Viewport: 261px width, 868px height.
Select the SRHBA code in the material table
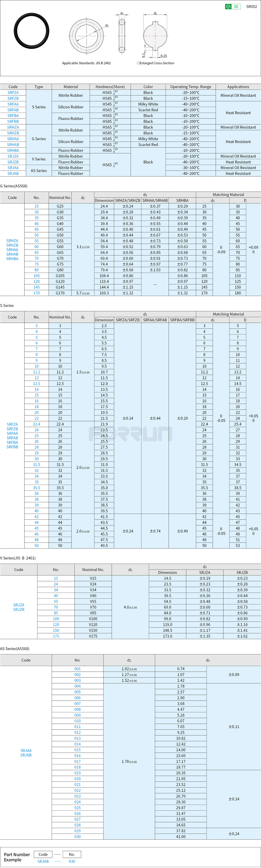[13, 150]
